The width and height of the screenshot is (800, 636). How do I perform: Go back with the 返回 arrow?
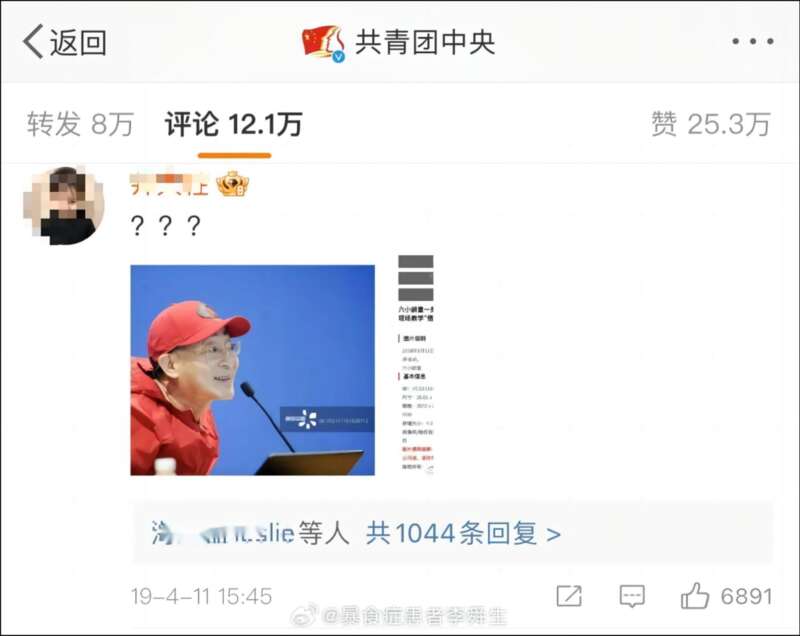pyautogui.click(x=65, y=42)
